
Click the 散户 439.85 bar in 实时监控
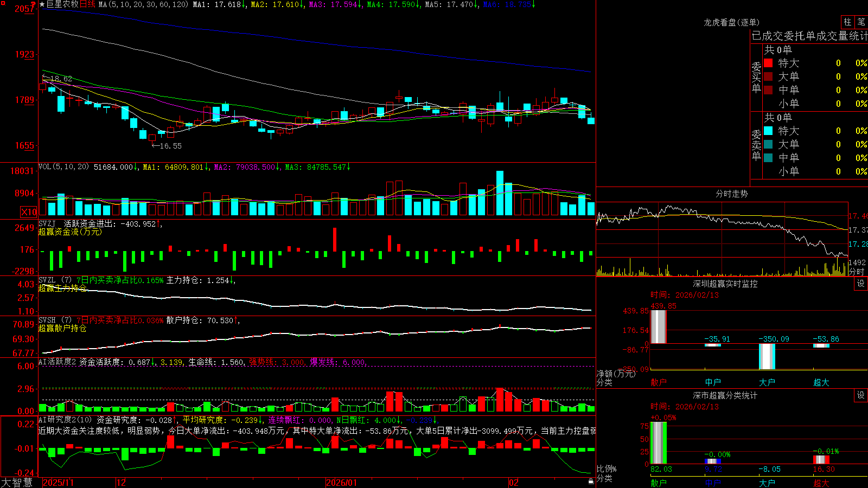click(659, 326)
